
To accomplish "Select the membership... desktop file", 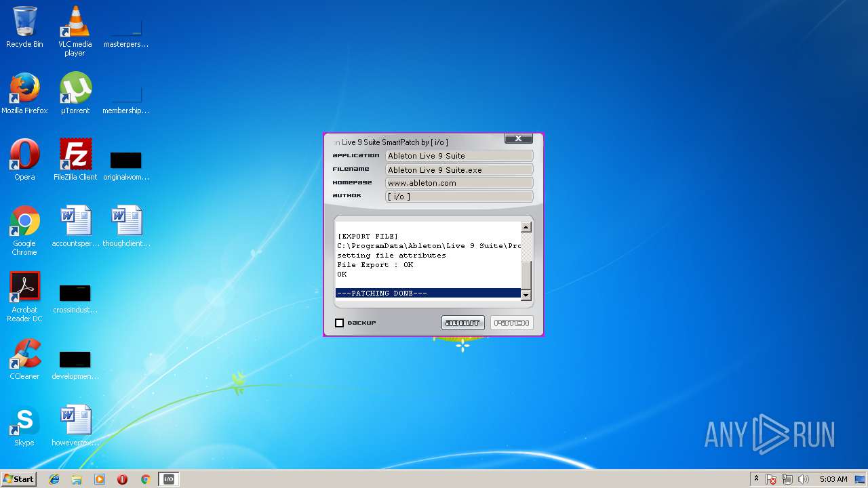I will 126,98.
